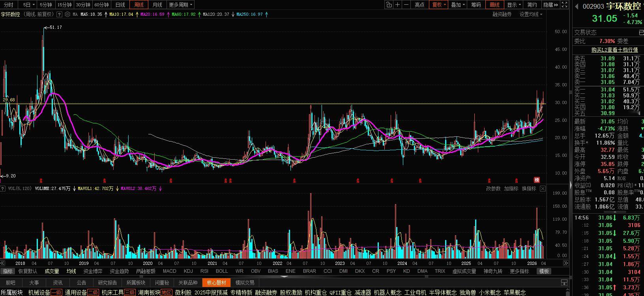Open 更多指标 for more indicators
The image size is (644, 296).
click(x=519, y=271)
